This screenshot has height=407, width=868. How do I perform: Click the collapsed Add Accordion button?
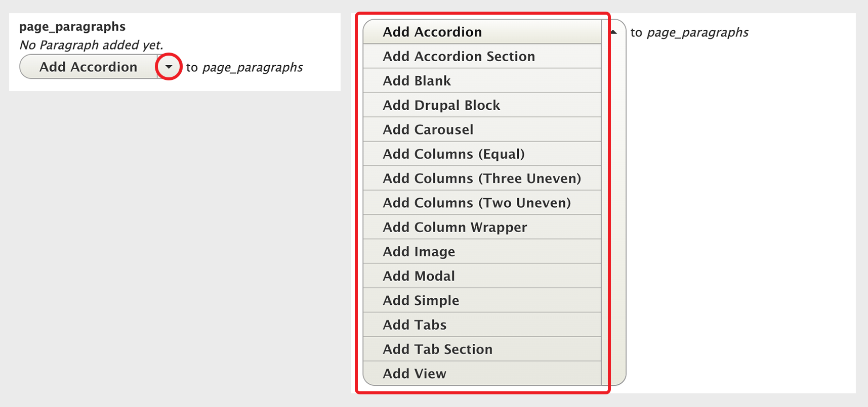click(89, 67)
